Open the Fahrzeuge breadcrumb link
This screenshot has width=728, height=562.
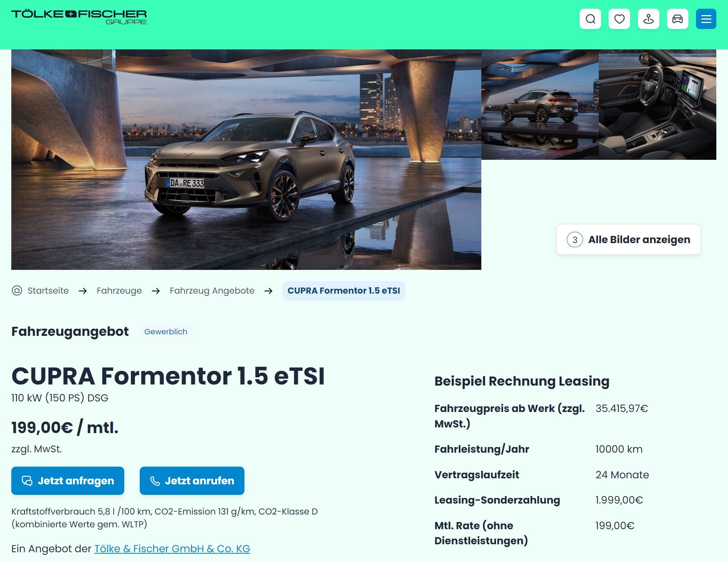119,291
